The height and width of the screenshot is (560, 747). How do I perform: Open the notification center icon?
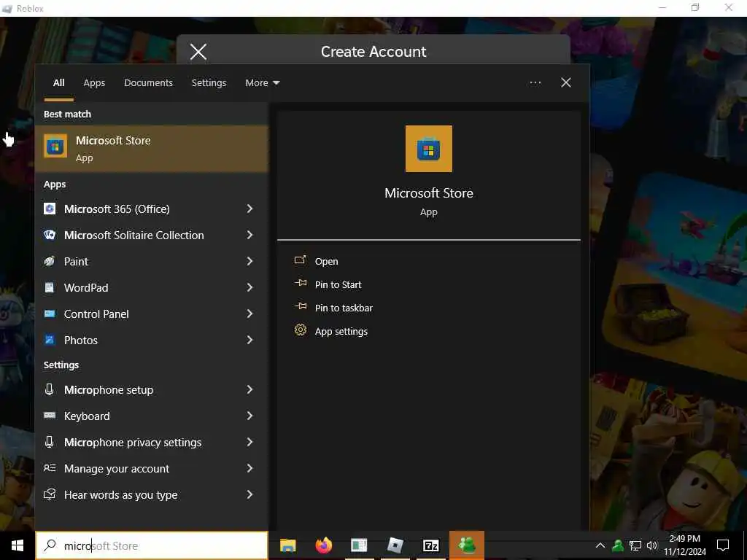pyautogui.click(x=723, y=545)
